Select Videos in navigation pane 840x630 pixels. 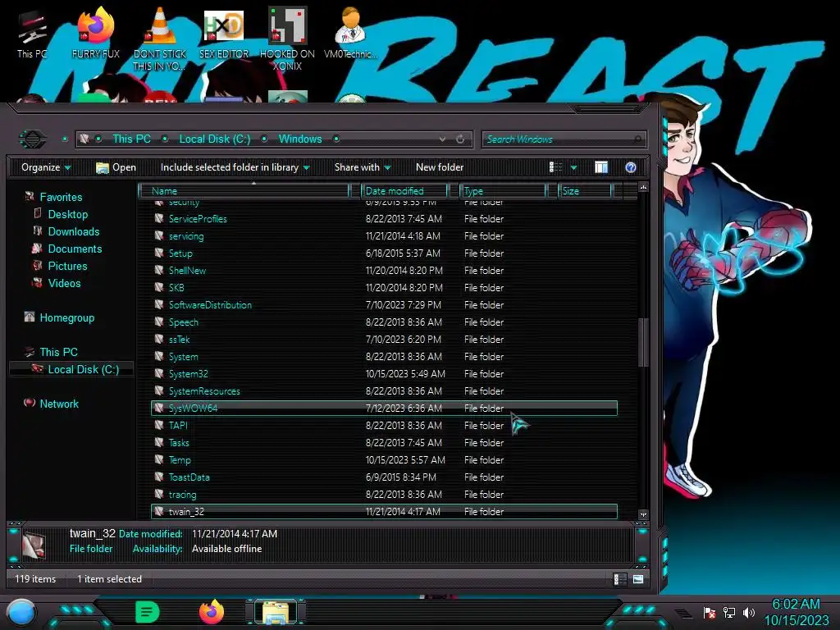pos(64,283)
